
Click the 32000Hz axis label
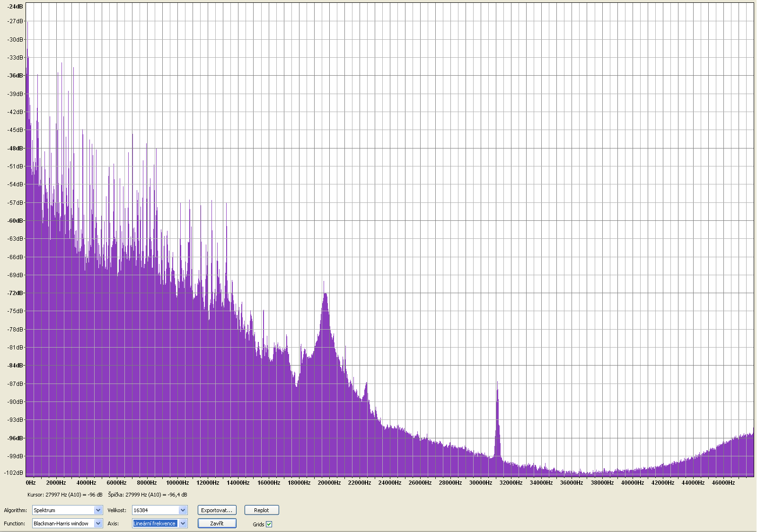click(x=511, y=483)
